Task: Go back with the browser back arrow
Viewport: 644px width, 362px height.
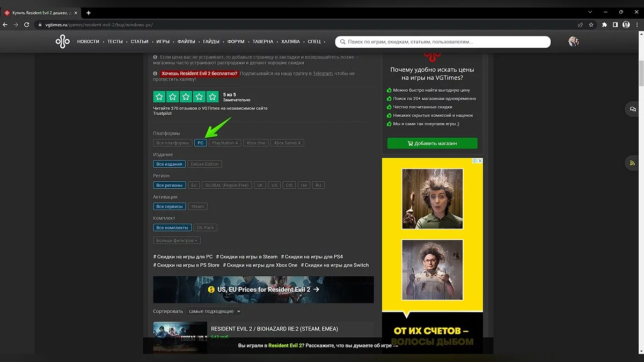Action: coord(5,25)
